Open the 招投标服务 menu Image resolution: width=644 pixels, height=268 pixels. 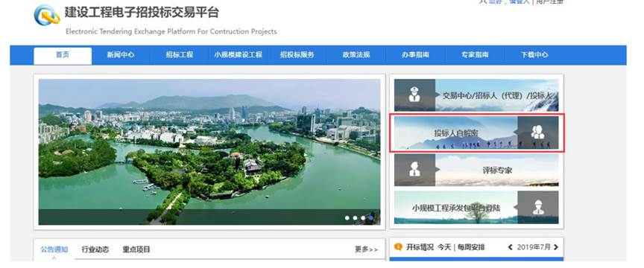pyautogui.click(x=297, y=54)
